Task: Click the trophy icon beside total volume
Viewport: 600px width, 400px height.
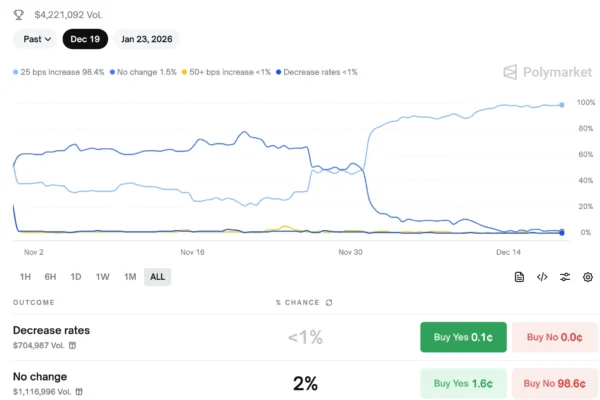Action: 19,15
